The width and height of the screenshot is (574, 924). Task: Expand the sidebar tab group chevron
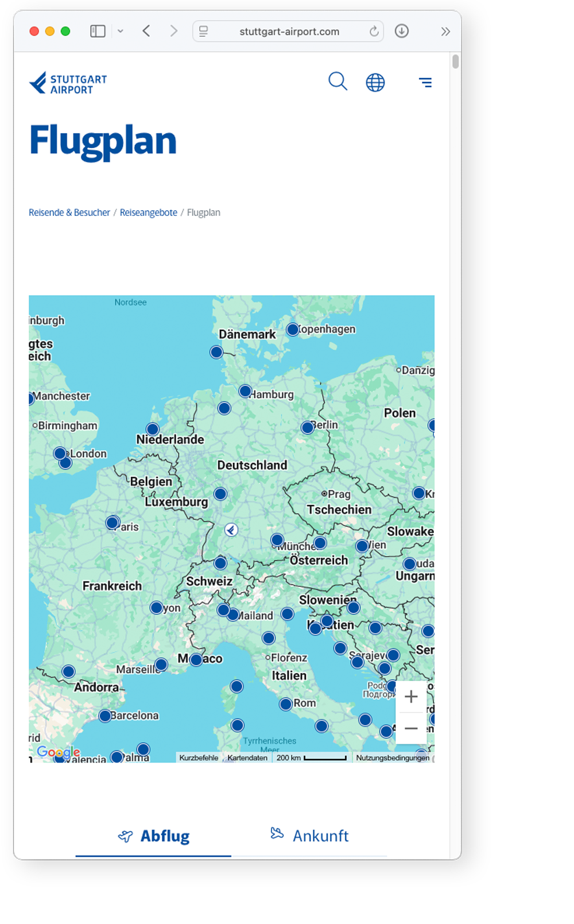(121, 31)
